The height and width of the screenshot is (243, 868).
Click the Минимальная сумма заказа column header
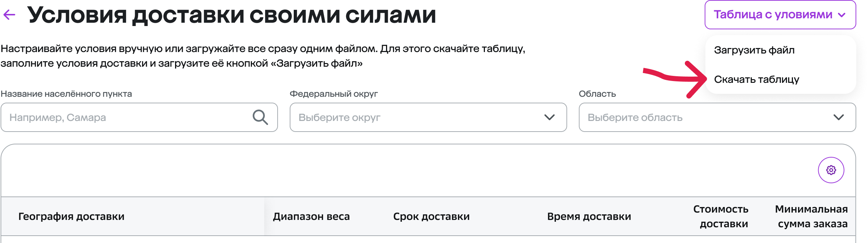click(x=811, y=216)
